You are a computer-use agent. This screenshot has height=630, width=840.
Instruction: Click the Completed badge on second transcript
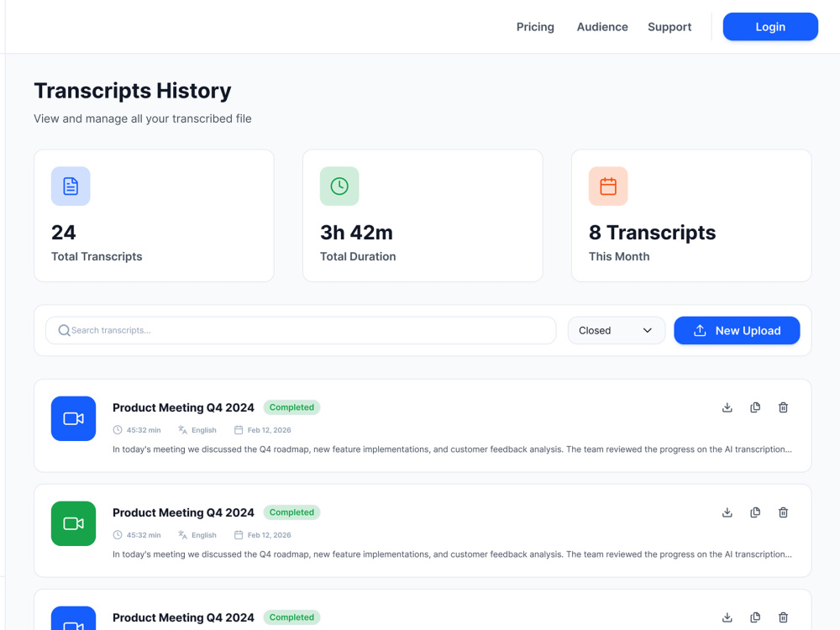292,512
